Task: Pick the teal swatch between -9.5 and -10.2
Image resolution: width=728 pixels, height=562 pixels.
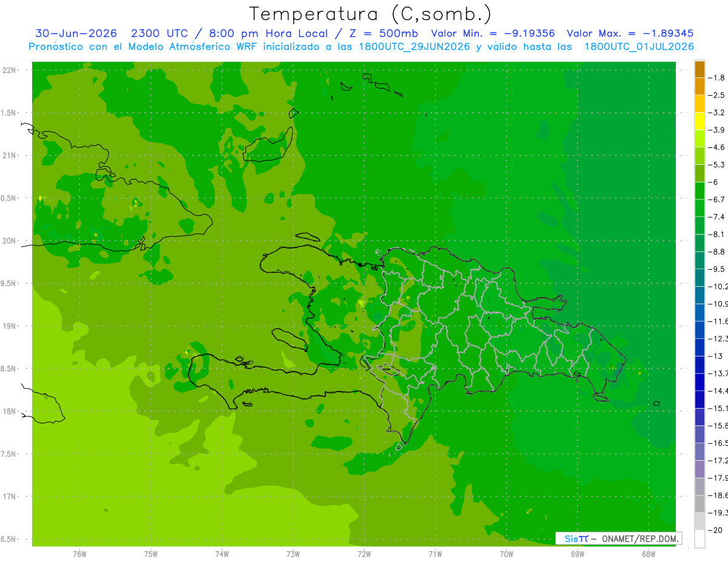Action: 699,278
